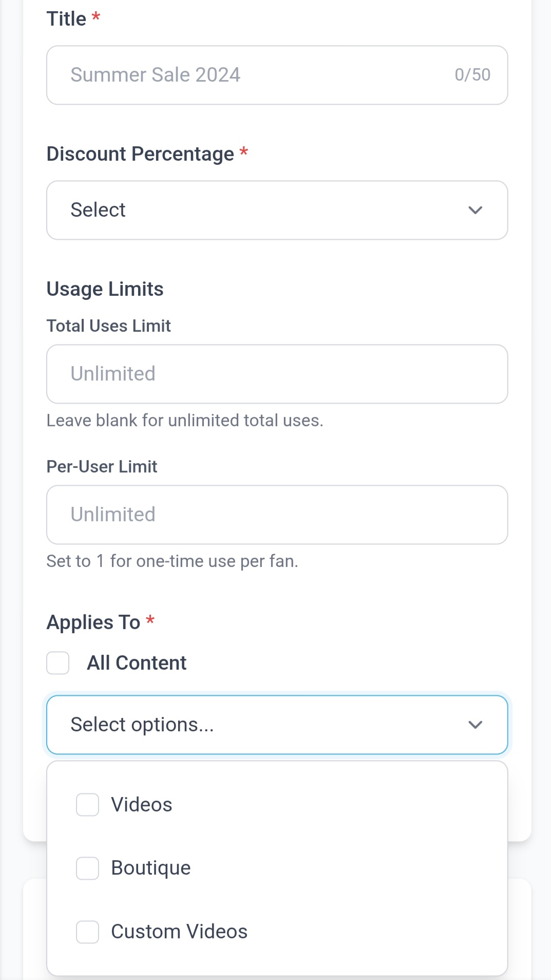Click the chevron arrow in Discount Percentage
This screenshot has height=980, width=551.
476,210
